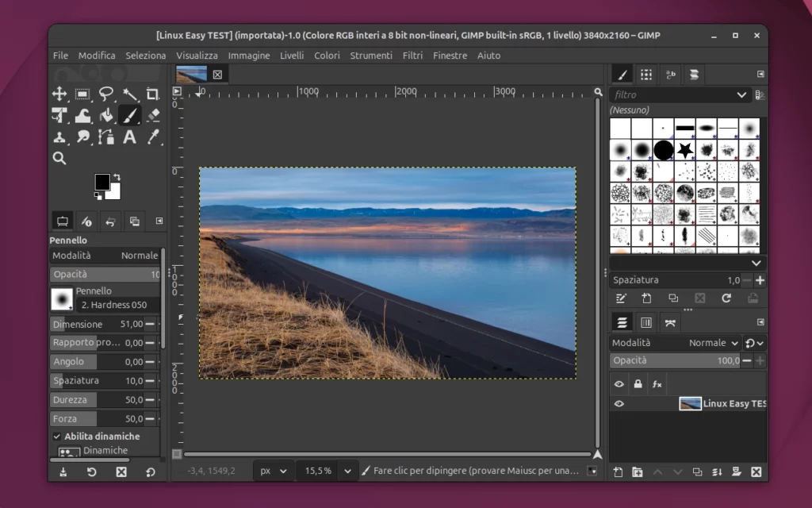This screenshot has height=508, width=812.
Task: Switch to the Patterns tab
Action: [646, 75]
